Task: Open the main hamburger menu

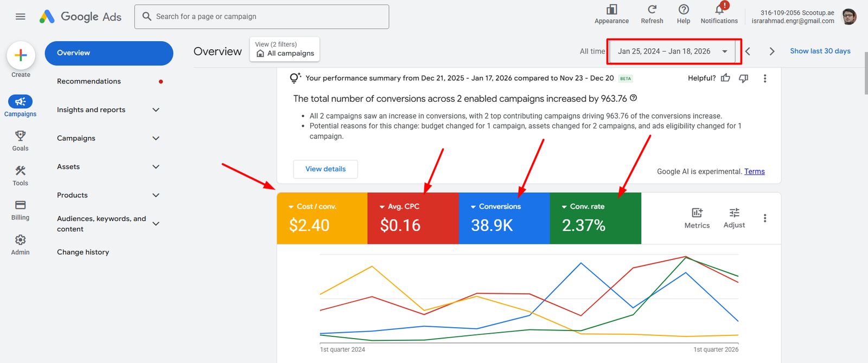Action: [21, 17]
